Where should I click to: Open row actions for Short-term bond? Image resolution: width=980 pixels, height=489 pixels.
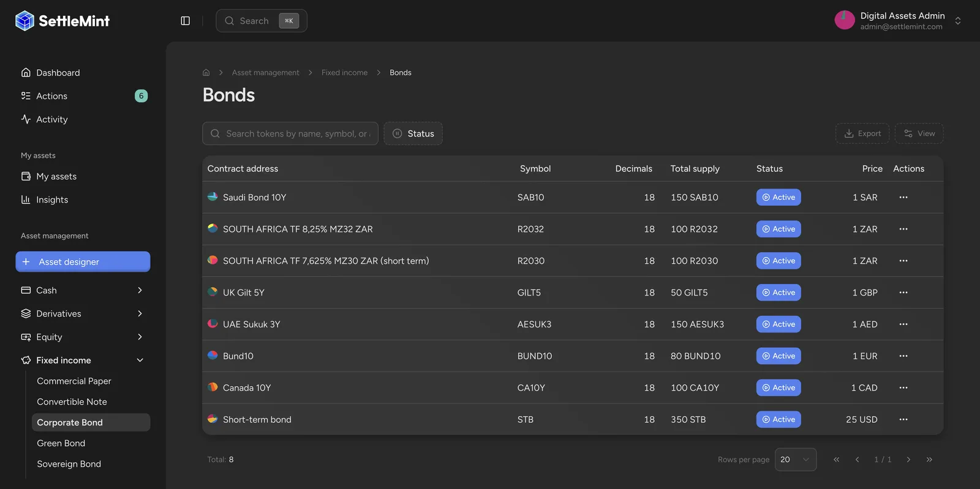tap(903, 420)
